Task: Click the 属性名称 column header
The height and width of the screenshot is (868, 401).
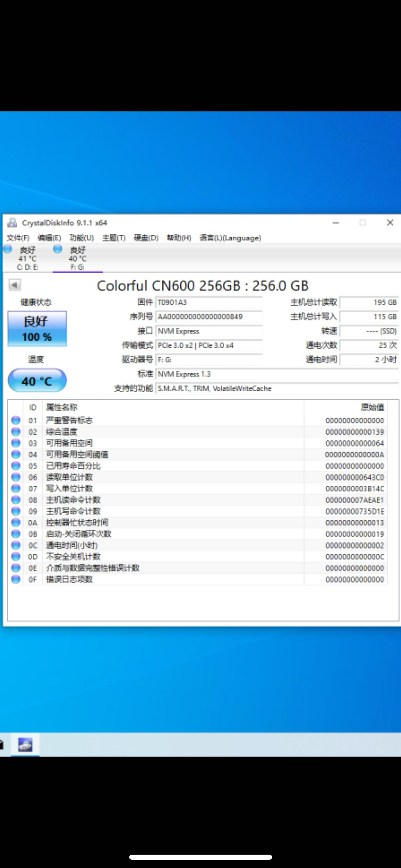Action: coord(173,407)
